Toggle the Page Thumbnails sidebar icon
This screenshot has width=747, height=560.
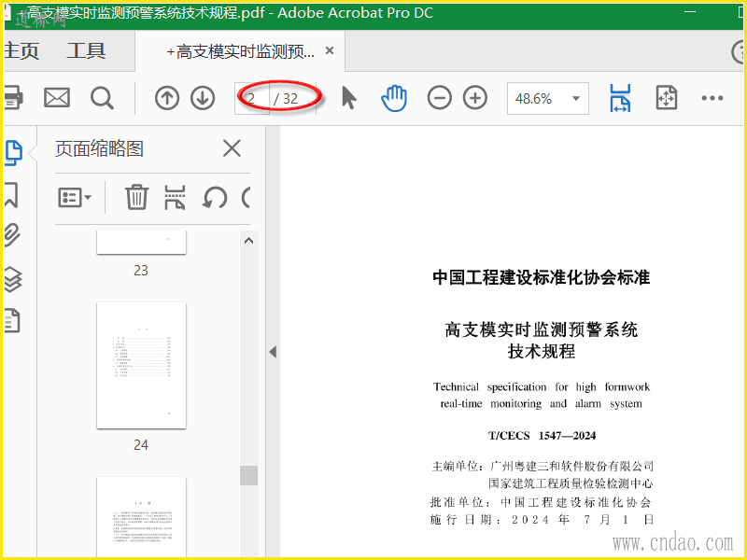(13, 152)
